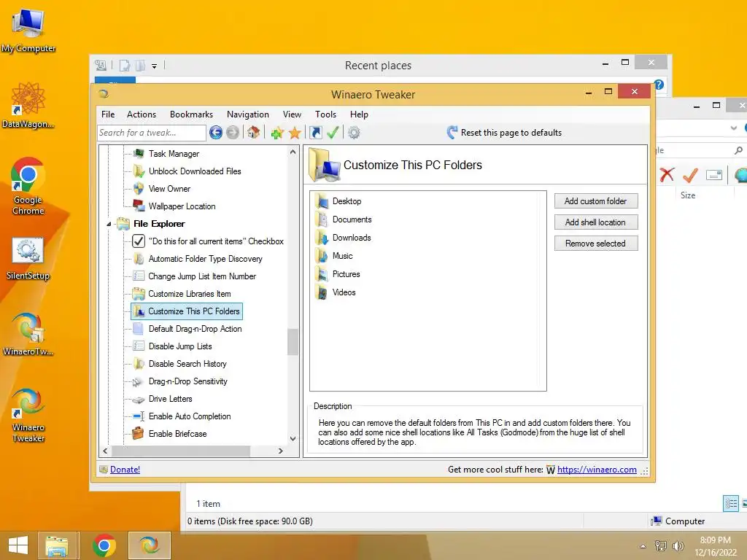Screen dimensions: 747x560
Task: Click the tree vertical scrollbar thumb
Action: click(293, 342)
